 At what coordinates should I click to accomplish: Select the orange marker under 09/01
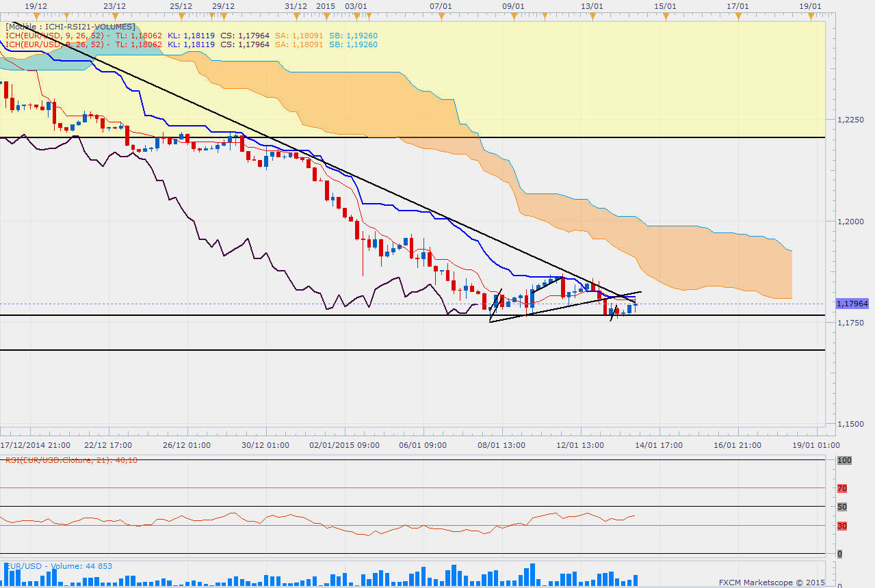[x=513, y=14]
